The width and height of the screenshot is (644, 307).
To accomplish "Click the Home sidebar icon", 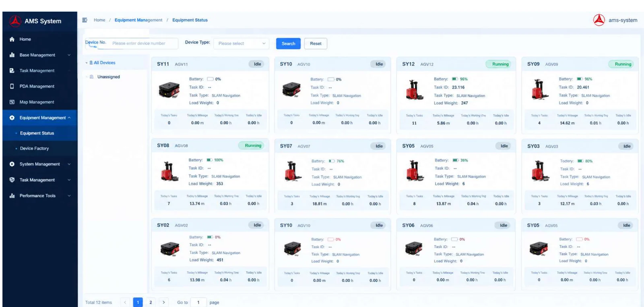I will click(12, 39).
